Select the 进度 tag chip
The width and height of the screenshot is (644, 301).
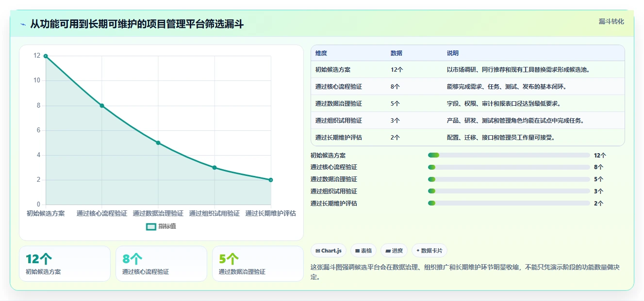click(x=394, y=251)
